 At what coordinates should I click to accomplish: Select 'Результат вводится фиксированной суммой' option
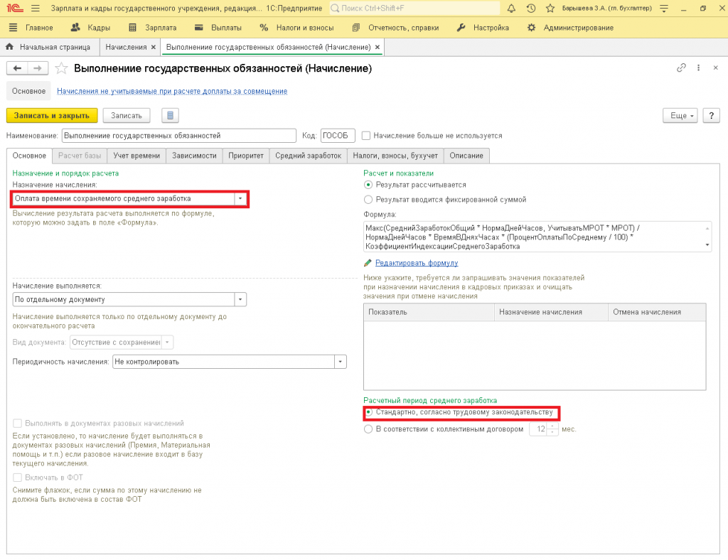(368, 200)
